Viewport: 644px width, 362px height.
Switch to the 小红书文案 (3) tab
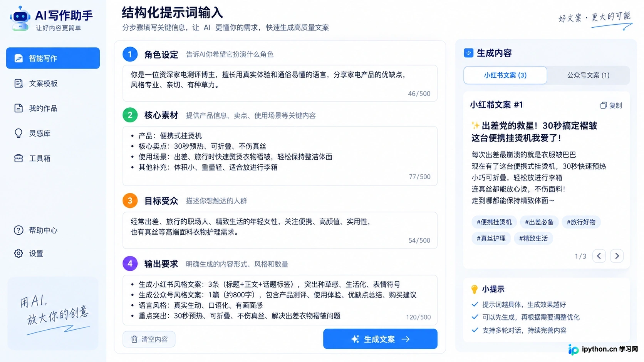pyautogui.click(x=505, y=75)
